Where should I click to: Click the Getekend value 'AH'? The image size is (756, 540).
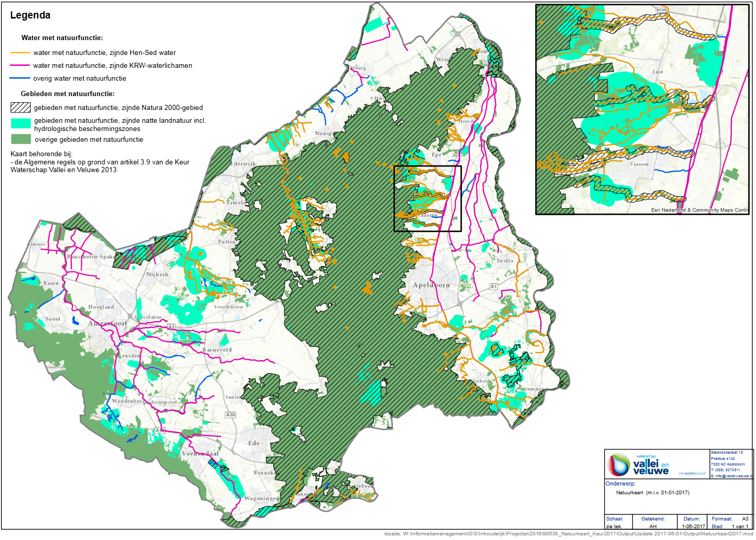point(653,527)
